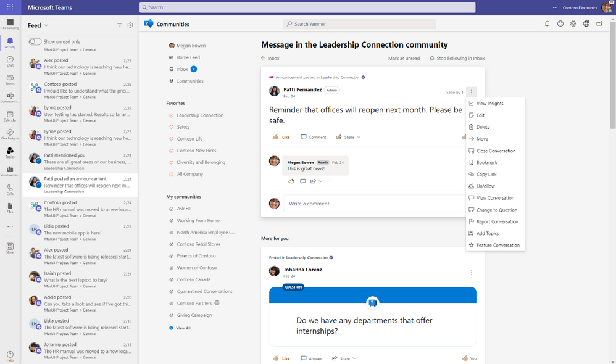Click the Feed filter icon
616x364 pixels.
[x=119, y=25]
